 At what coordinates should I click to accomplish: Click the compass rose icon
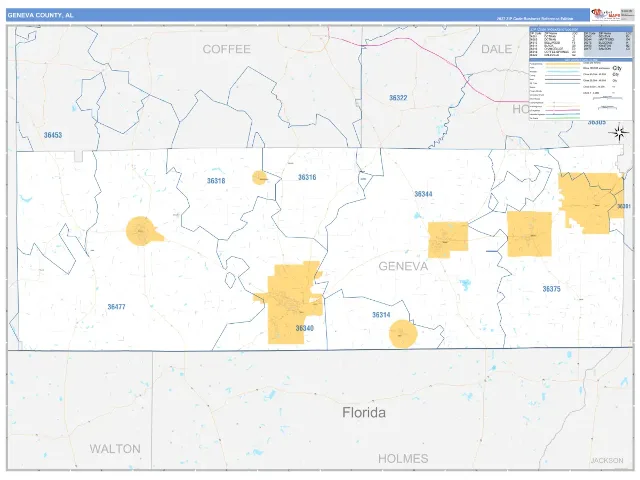[619, 133]
